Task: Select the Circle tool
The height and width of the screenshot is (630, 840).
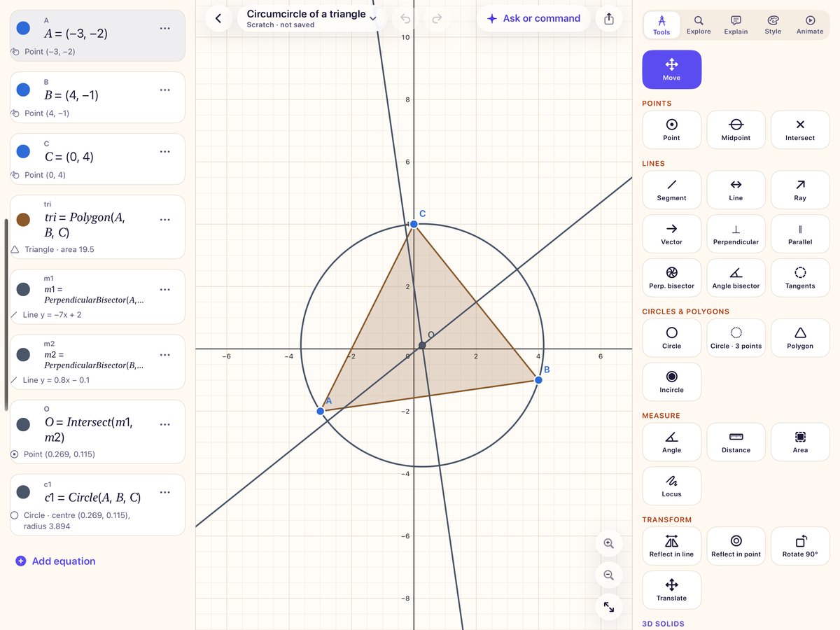Action: (671, 338)
